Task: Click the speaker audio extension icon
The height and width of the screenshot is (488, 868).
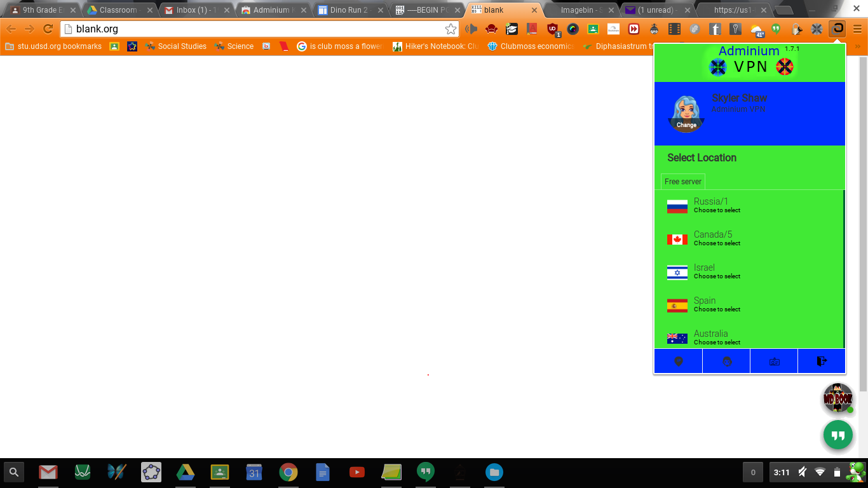Action: (471, 29)
